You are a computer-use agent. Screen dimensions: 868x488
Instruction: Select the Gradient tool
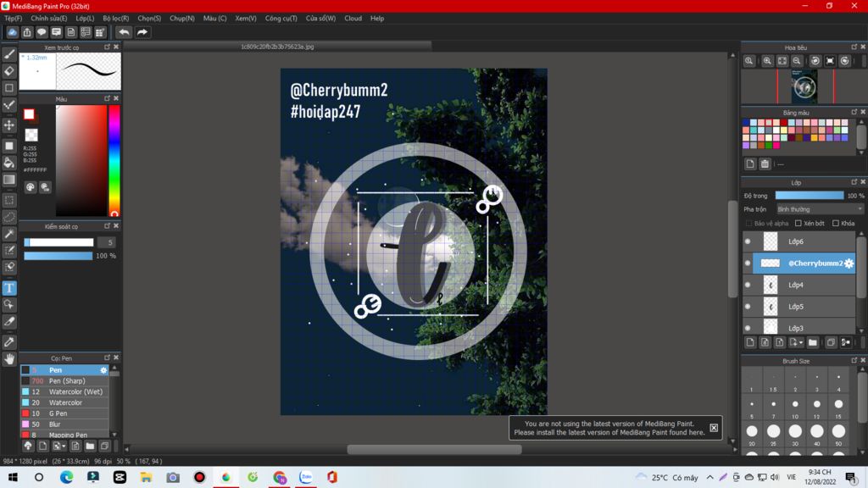tap(9, 180)
